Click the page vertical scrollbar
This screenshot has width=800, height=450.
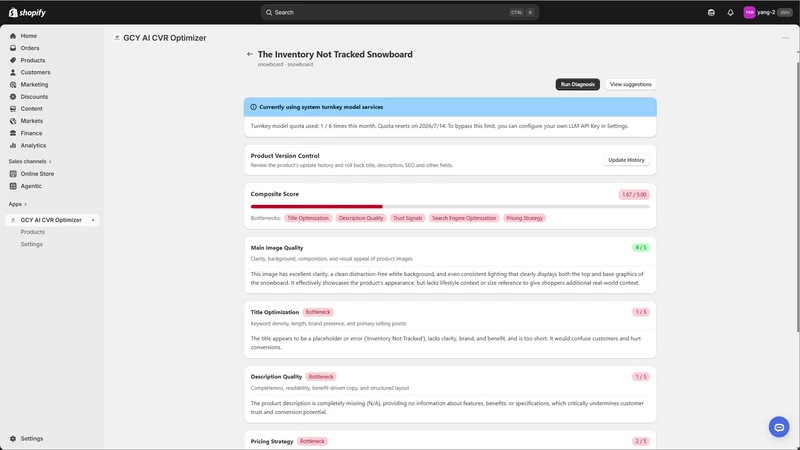pyautogui.click(x=798, y=196)
